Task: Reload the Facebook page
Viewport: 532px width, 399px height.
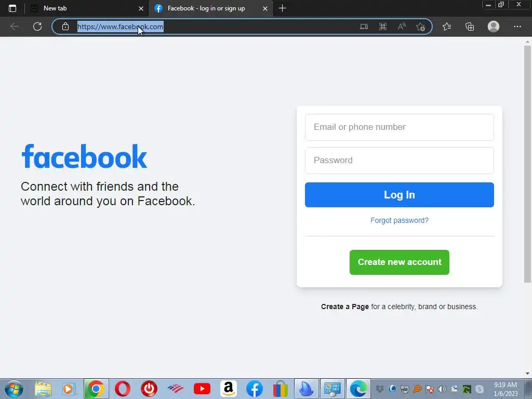Action: point(37,26)
